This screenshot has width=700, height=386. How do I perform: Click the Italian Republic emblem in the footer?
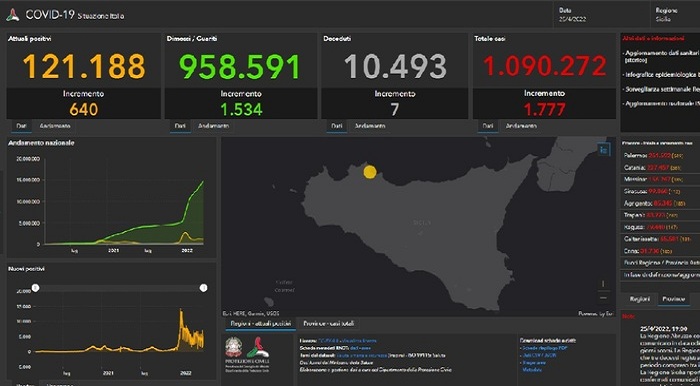[233, 347]
